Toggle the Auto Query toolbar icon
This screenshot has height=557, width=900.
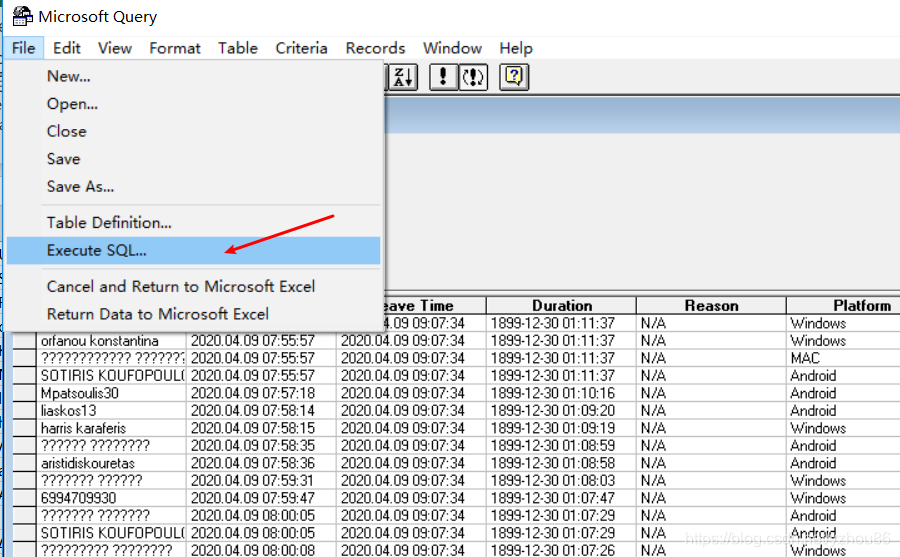click(473, 77)
